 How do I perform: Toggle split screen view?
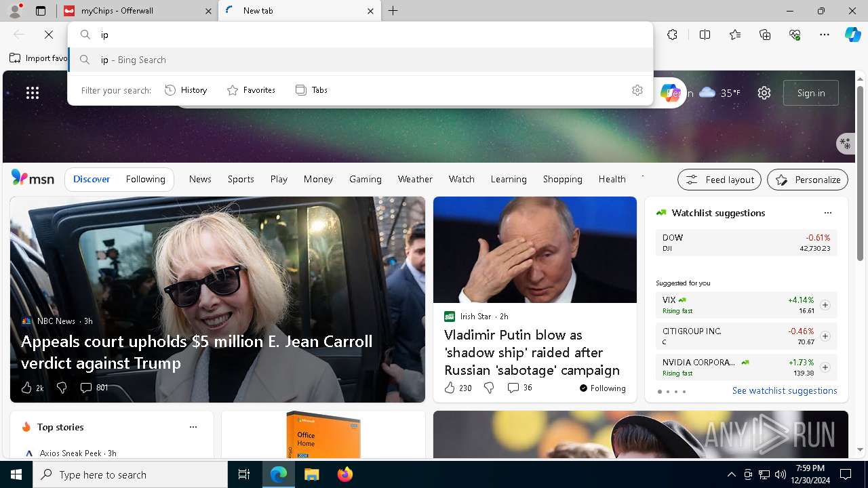pos(705,35)
